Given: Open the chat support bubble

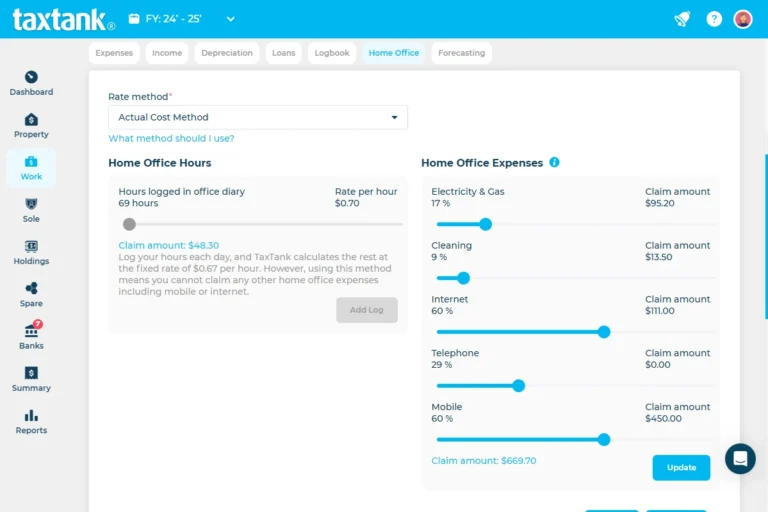Looking at the screenshot, I should tap(740, 459).
